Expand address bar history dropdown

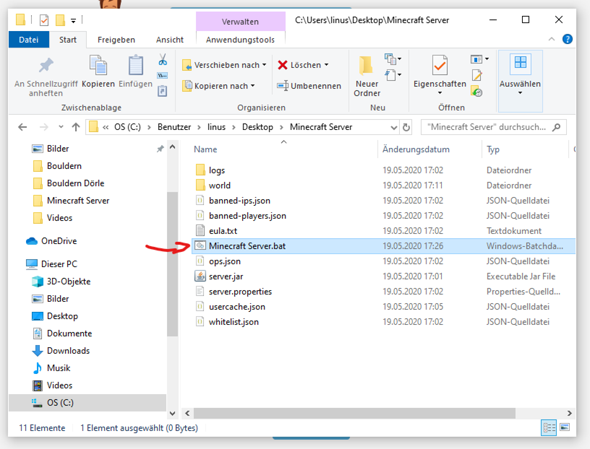click(394, 127)
